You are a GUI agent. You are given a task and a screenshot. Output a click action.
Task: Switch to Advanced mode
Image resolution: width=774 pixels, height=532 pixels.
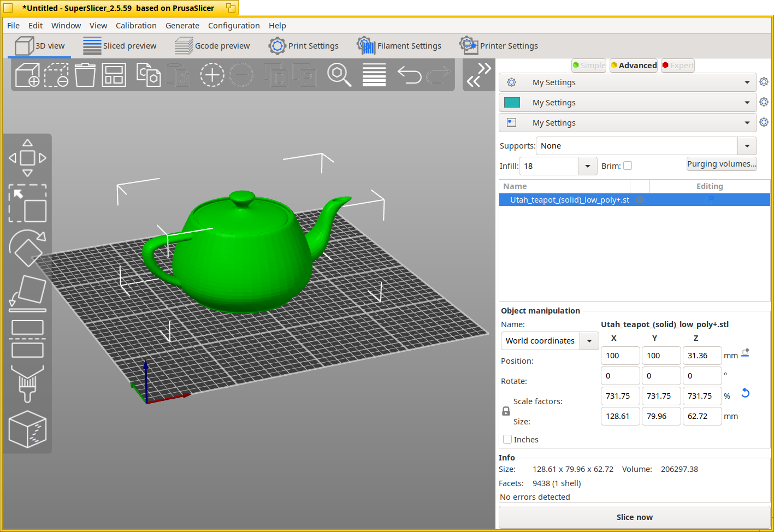coord(634,66)
